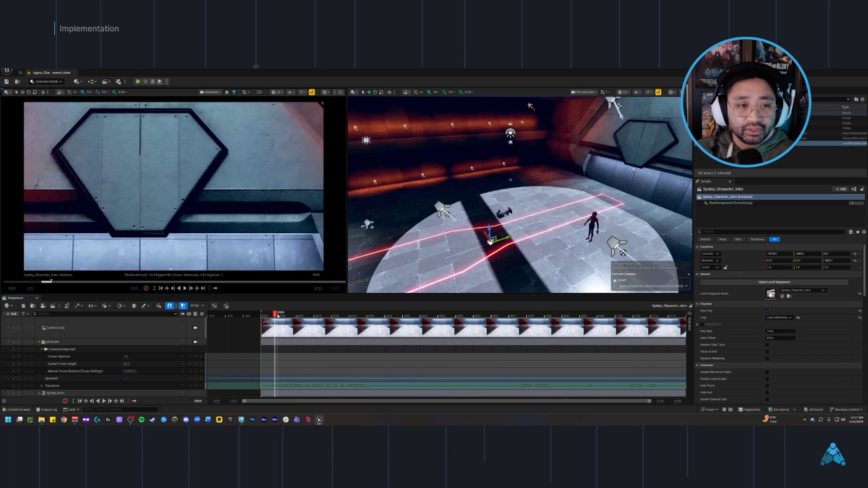Collapse the Transform section in Details
This screenshot has height=488, width=868.
697,247
